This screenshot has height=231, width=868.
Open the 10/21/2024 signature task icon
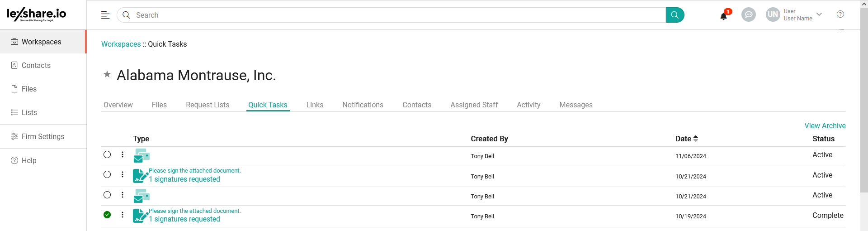140,175
